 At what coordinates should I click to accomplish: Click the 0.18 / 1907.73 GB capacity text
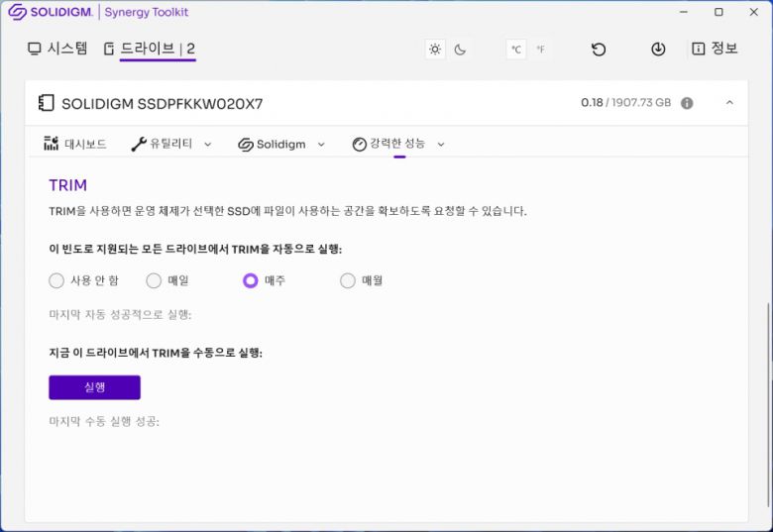click(x=626, y=102)
